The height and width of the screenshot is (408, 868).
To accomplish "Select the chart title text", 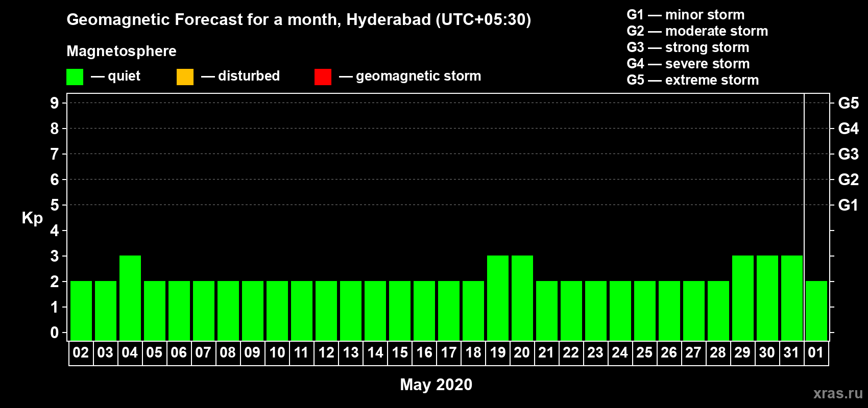I will (299, 19).
